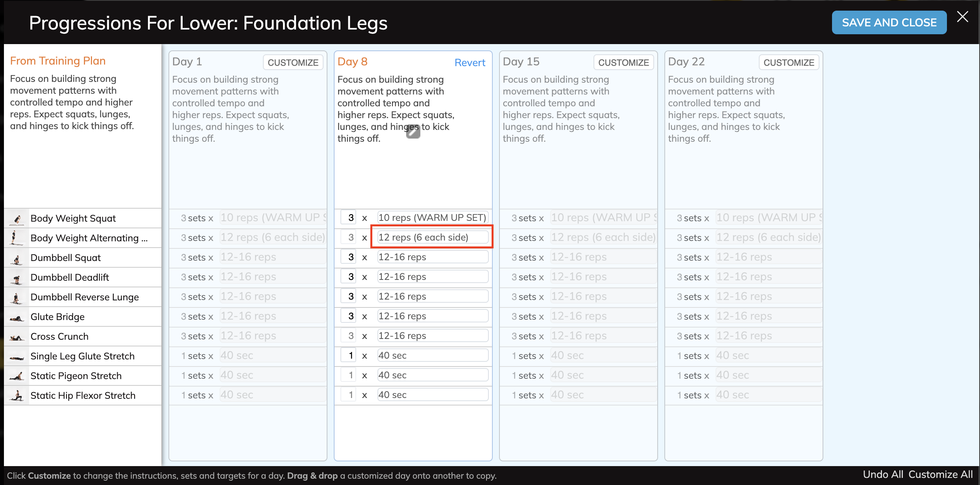980x485 pixels.
Task: Close the Progressions dialog with the X
Action: point(963,17)
